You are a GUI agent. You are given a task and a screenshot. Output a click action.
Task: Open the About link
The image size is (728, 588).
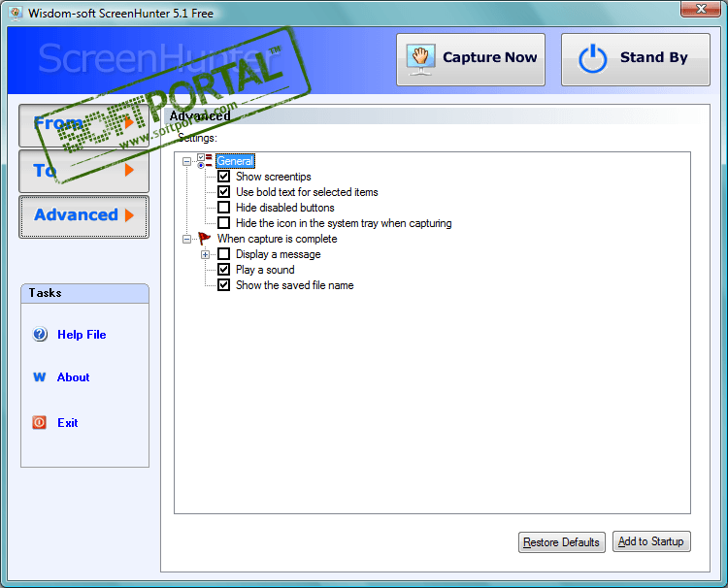tap(74, 376)
